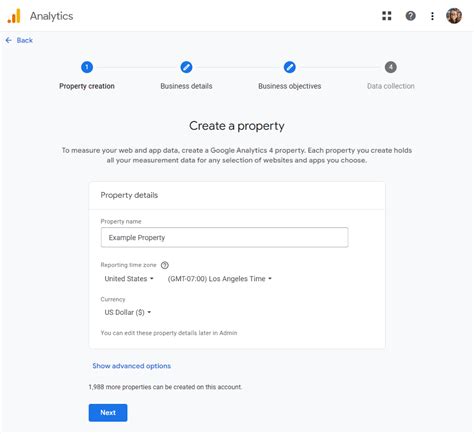
Task: Click the Back link text
Action: click(25, 40)
